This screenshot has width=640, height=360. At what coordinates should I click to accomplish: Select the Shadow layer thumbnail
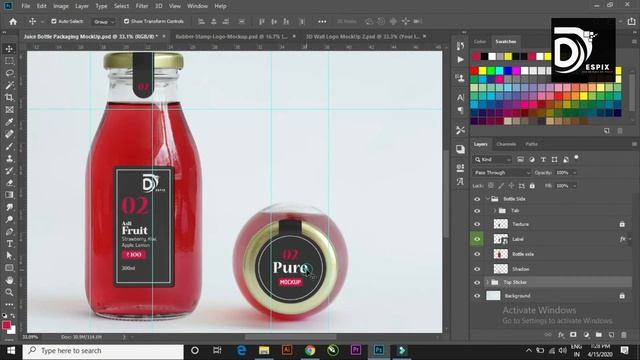[x=500, y=269]
